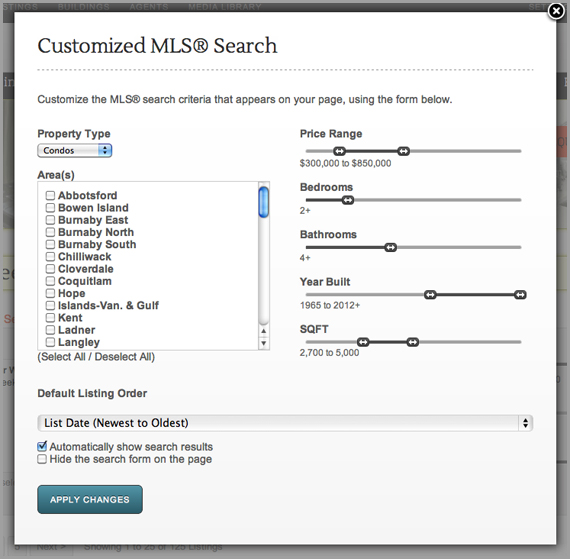Screen dimensions: 570x559
Task: Click the SQFT maximum slider handle
Action: pos(413,342)
